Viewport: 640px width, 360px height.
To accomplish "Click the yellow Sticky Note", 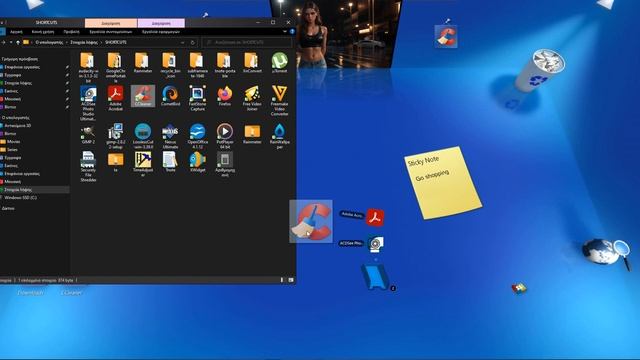I will tap(443, 182).
